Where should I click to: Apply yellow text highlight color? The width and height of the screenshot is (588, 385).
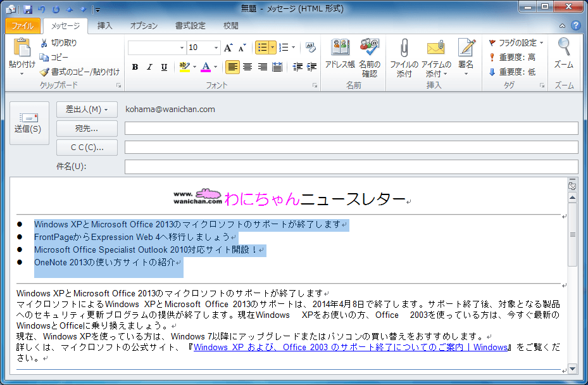184,67
